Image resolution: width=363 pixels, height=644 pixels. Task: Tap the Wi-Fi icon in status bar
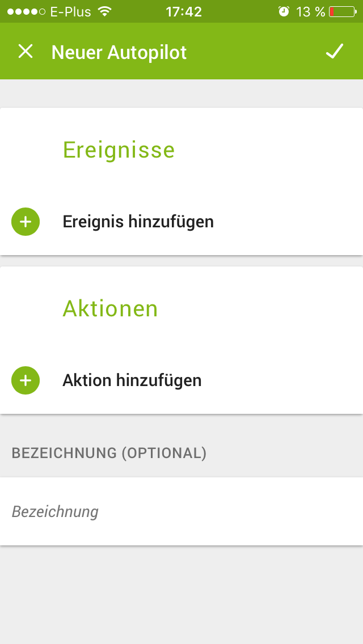[104, 11]
